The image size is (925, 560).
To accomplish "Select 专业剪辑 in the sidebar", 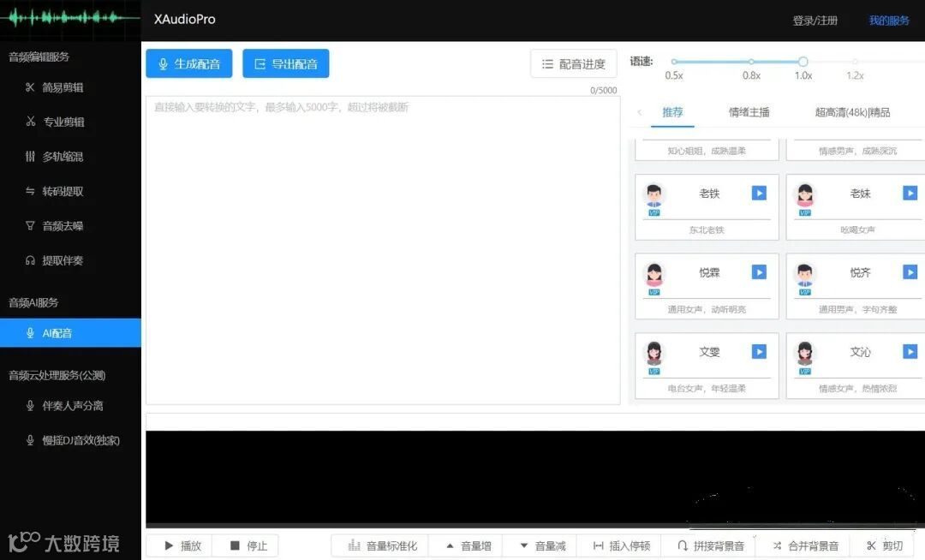I will click(70, 122).
